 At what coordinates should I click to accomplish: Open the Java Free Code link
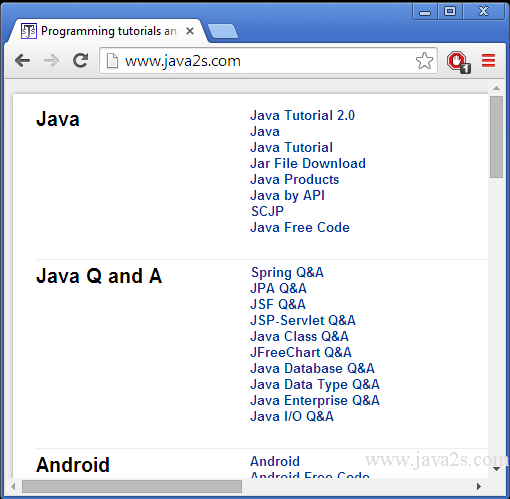click(x=300, y=227)
